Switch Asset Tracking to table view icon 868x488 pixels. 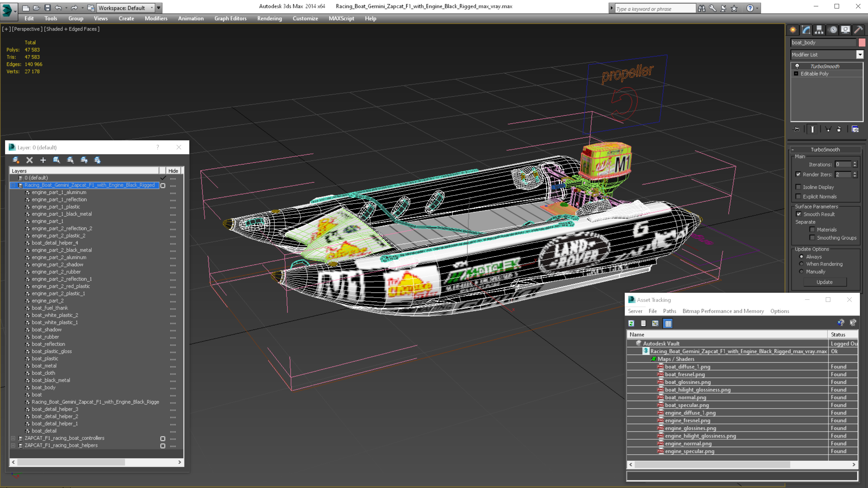tap(668, 323)
